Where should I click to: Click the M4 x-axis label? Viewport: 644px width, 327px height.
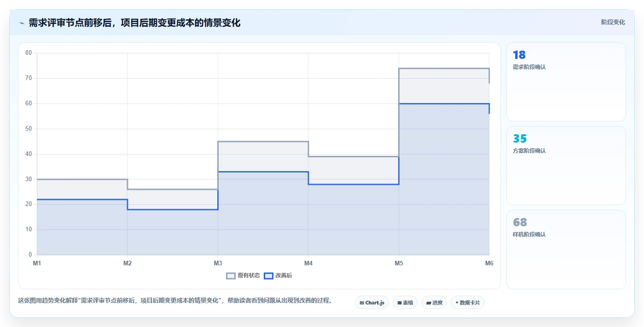308,264
